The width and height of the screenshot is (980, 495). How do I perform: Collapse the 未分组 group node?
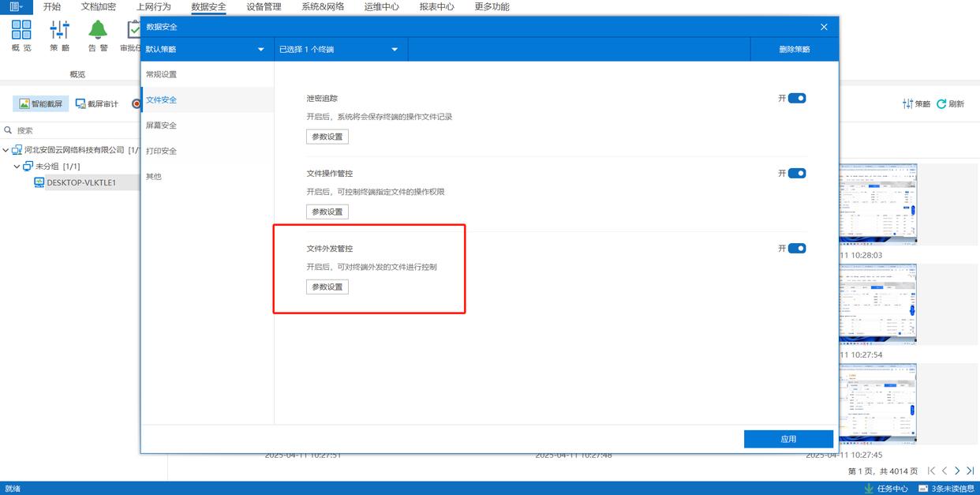pyautogui.click(x=17, y=167)
